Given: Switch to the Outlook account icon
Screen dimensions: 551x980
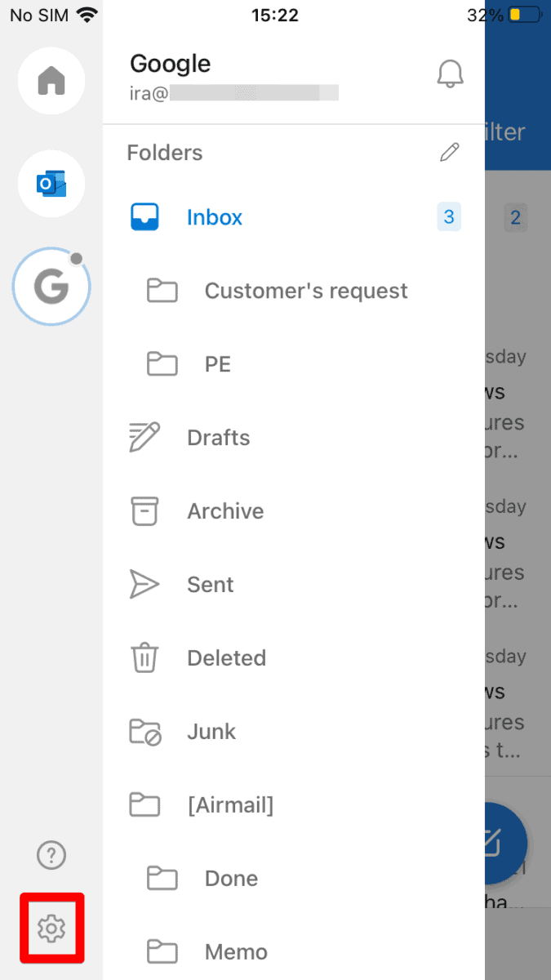Looking at the screenshot, I should point(51,184).
